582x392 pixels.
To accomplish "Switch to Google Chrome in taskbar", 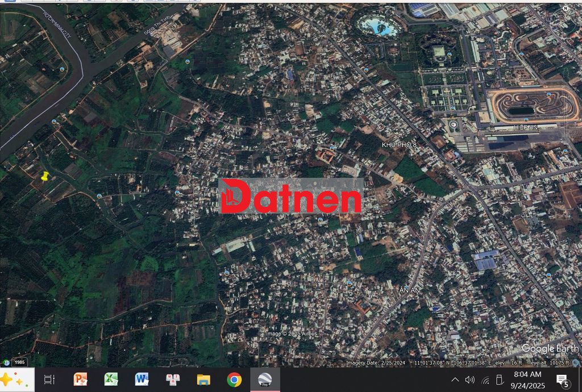I will [234, 380].
